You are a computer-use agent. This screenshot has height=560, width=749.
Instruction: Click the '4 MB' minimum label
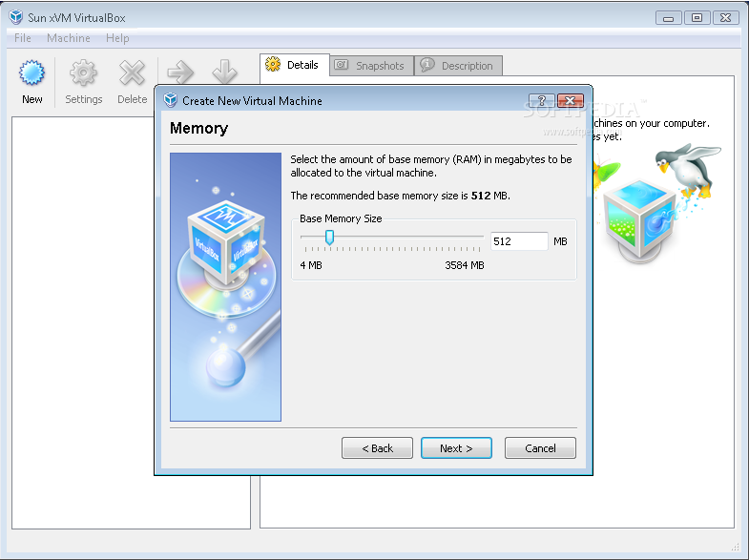click(x=311, y=265)
